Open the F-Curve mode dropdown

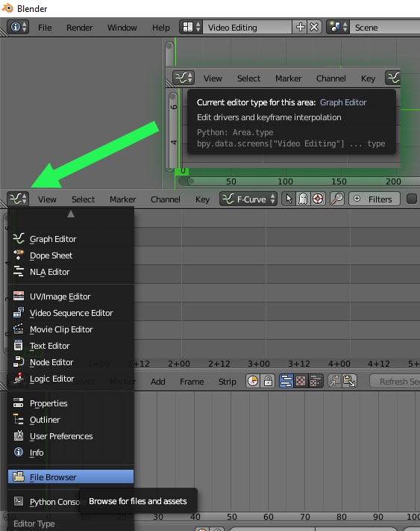pos(248,199)
